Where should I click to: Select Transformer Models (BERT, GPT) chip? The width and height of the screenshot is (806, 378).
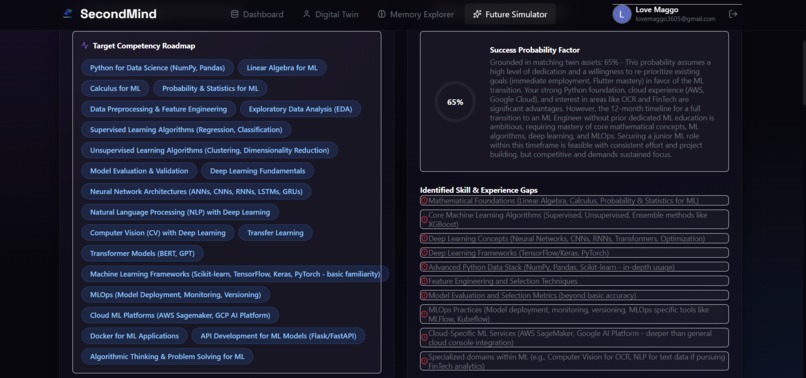point(142,254)
